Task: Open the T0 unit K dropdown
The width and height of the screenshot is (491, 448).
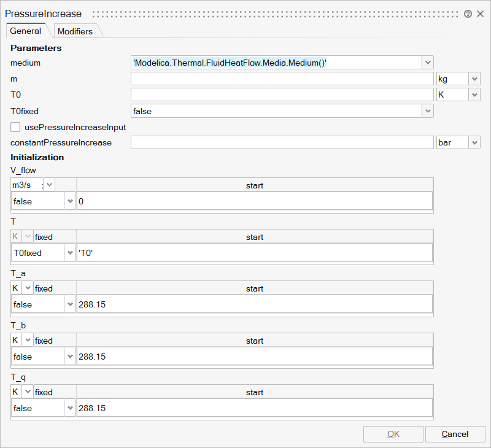Action: pos(474,95)
